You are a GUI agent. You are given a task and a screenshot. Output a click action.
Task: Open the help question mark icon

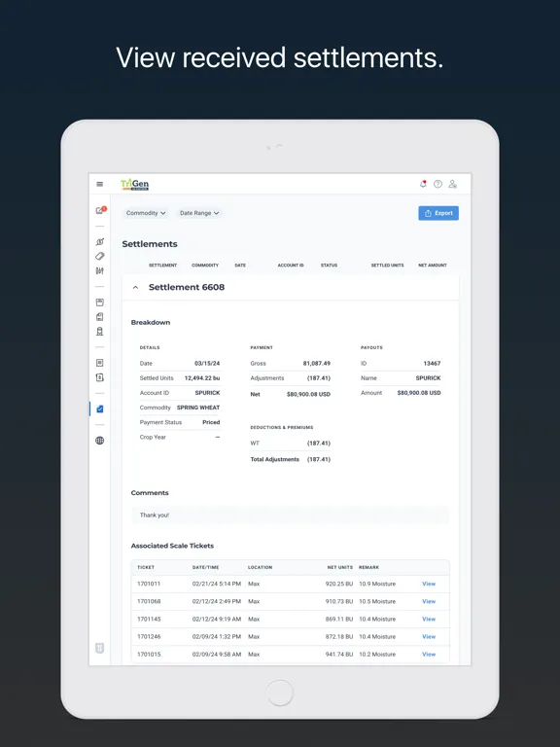[437, 184]
